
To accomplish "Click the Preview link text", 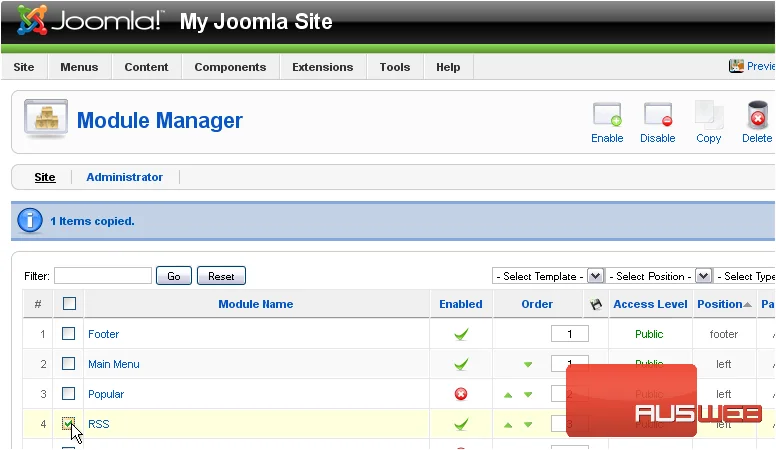I will click(761, 66).
